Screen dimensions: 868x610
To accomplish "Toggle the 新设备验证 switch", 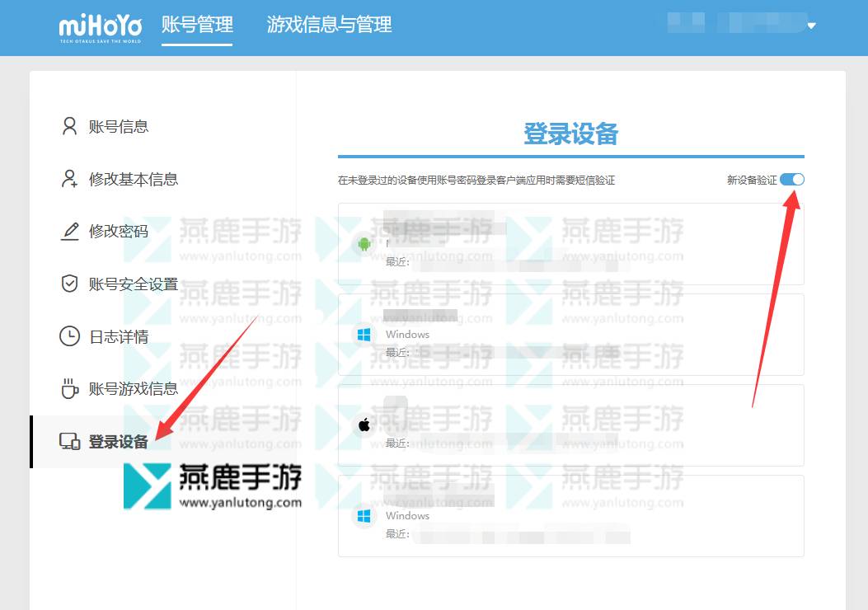I will click(792, 180).
